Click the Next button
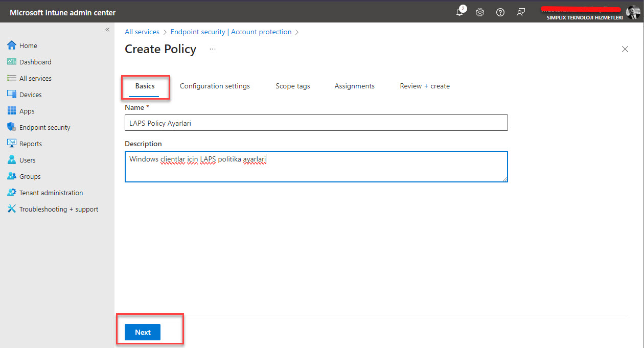 pos(143,332)
